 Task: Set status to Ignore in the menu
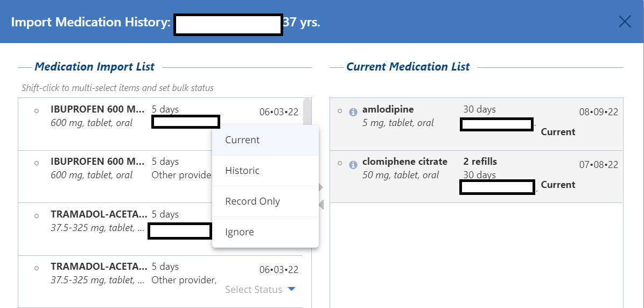[240, 232]
